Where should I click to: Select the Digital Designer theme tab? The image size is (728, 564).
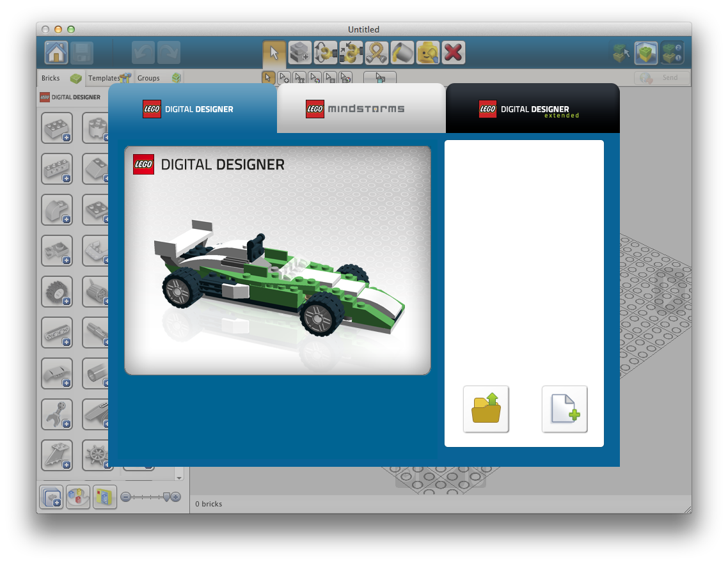(193, 109)
